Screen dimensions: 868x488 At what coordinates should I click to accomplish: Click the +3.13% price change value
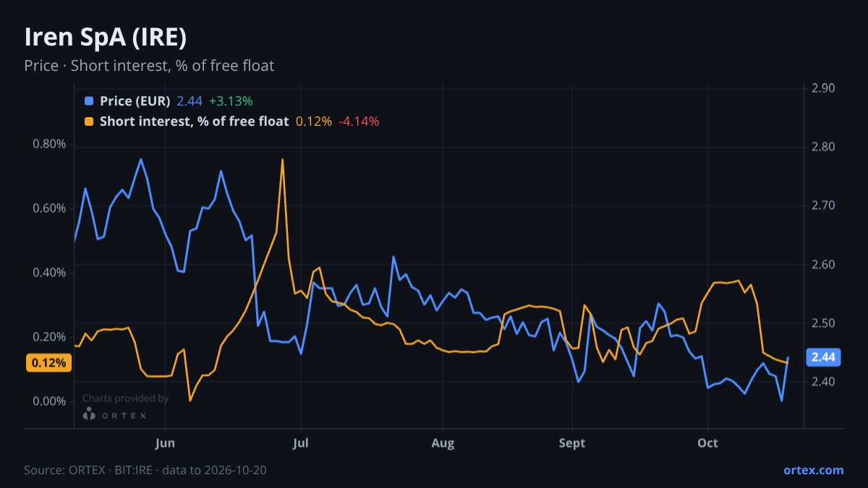click(x=231, y=101)
